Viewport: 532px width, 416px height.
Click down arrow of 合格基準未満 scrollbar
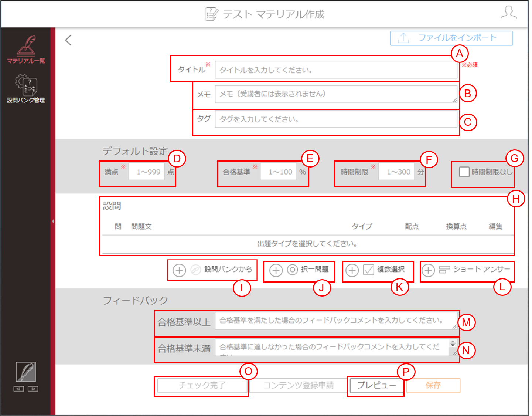coord(453,346)
